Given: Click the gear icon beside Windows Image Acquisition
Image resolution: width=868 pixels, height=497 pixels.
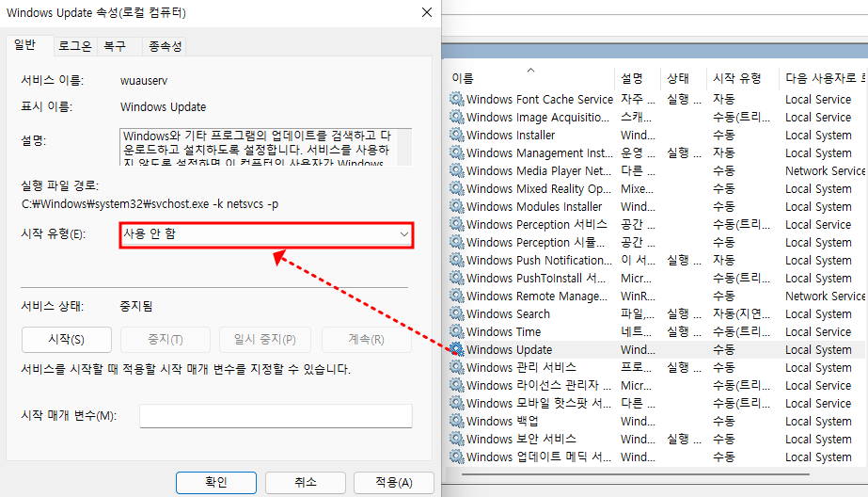Looking at the screenshot, I should (x=457, y=117).
